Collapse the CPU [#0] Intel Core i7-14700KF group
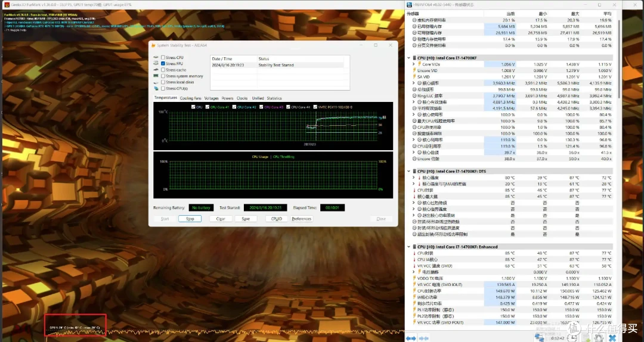644x342 pixels. pyautogui.click(x=408, y=58)
